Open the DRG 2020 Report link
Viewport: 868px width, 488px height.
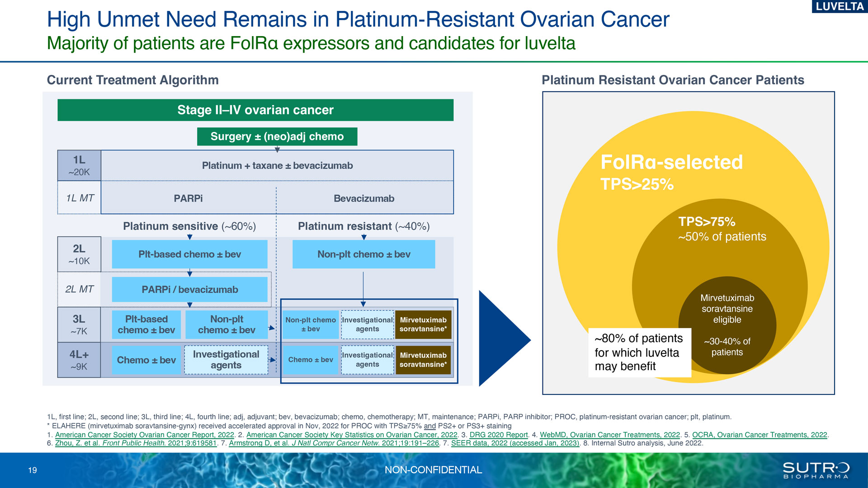tap(499, 435)
